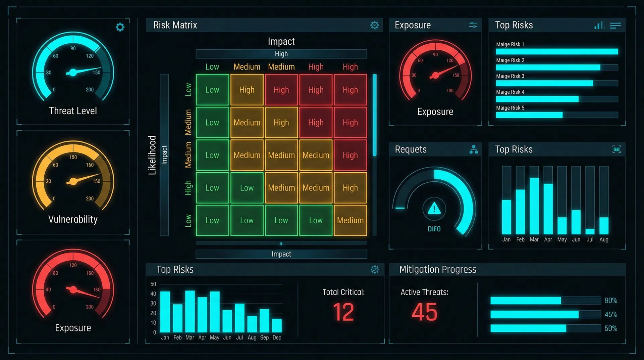Select the High impact header bar above the matrix
This screenshot has width=644, height=360.
point(281,54)
